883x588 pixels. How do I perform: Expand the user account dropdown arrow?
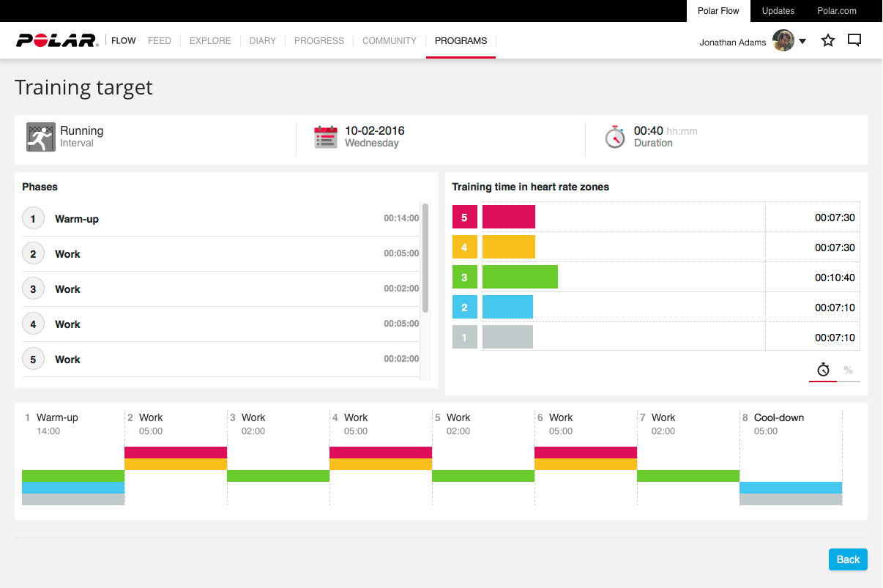pyautogui.click(x=802, y=42)
